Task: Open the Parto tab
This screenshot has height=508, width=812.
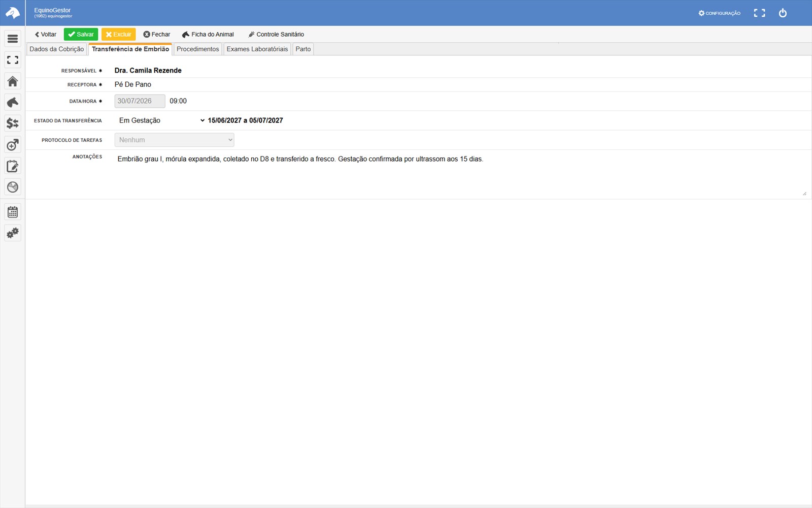Action: pyautogui.click(x=303, y=49)
